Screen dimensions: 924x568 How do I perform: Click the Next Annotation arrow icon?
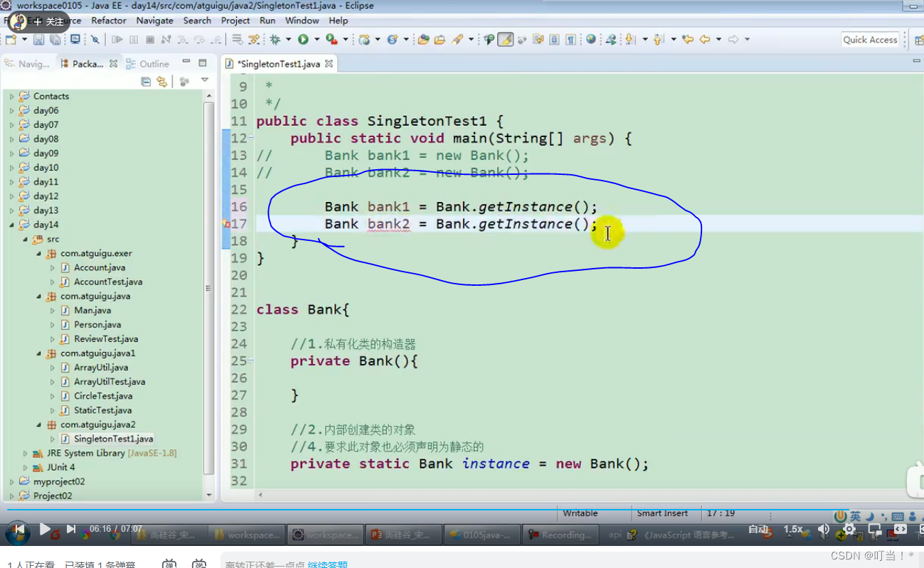click(630, 40)
